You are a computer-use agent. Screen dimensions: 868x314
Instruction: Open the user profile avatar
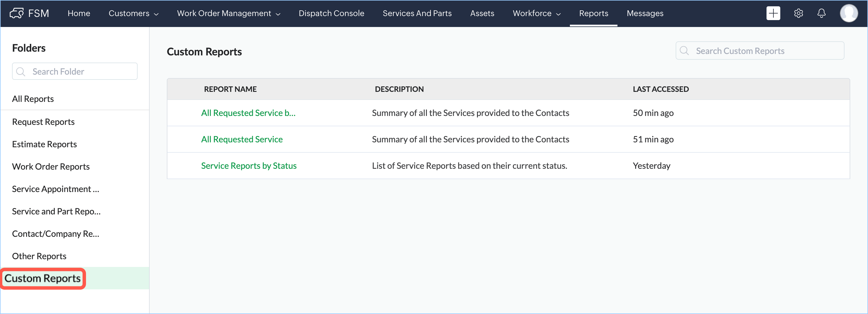[849, 13]
